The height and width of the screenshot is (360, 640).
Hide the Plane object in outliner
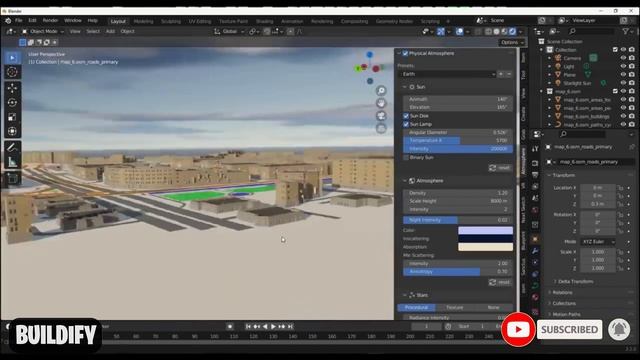tap(623, 75)
